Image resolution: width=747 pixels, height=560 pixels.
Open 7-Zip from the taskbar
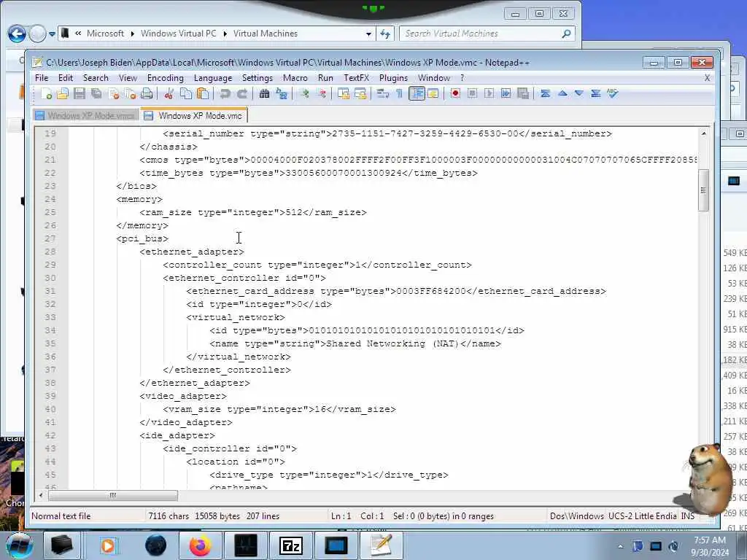291,545
